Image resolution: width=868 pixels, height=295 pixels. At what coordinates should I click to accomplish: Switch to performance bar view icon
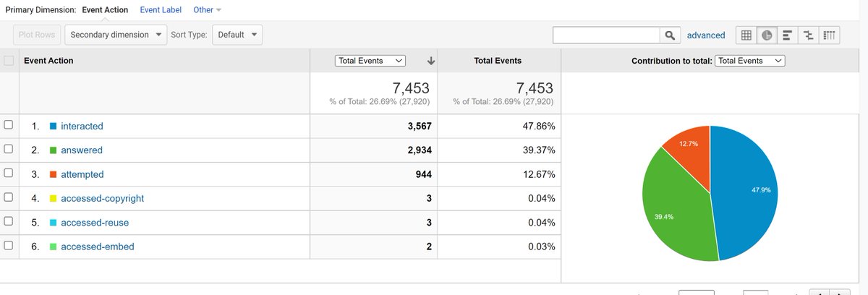[788, 35]
